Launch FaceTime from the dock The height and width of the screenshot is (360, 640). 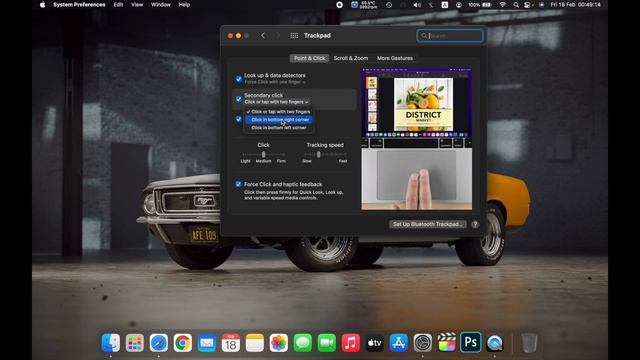327,343
